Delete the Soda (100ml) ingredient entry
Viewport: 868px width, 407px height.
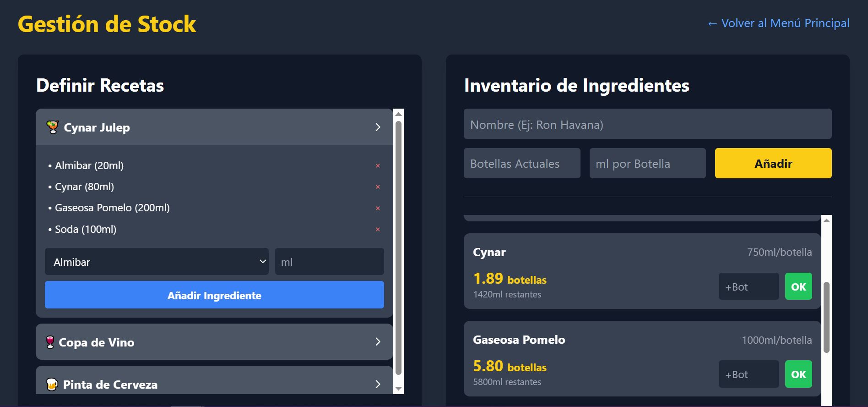378,230
